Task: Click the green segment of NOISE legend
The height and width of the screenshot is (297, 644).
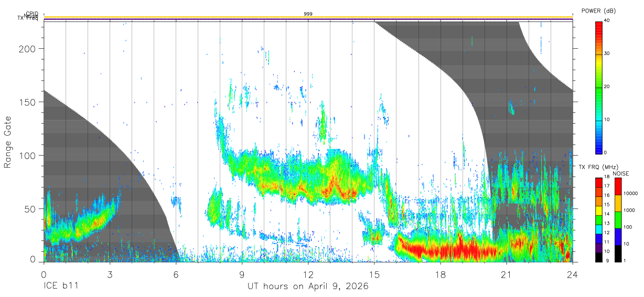Action: [x=618, y=220]
